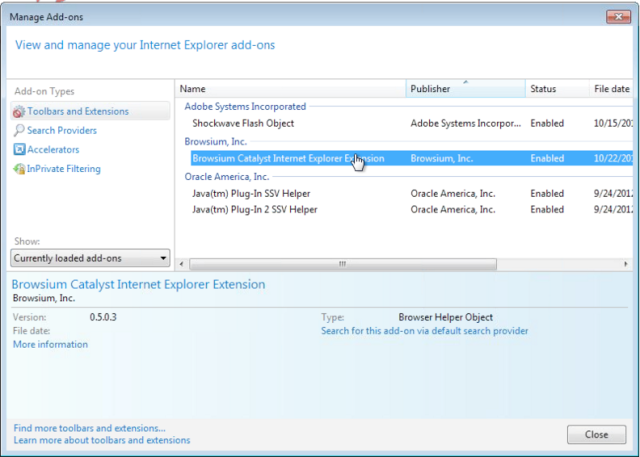Click the Accelerators blue icon
Screen dimensions: 640x457
point(19,149)
